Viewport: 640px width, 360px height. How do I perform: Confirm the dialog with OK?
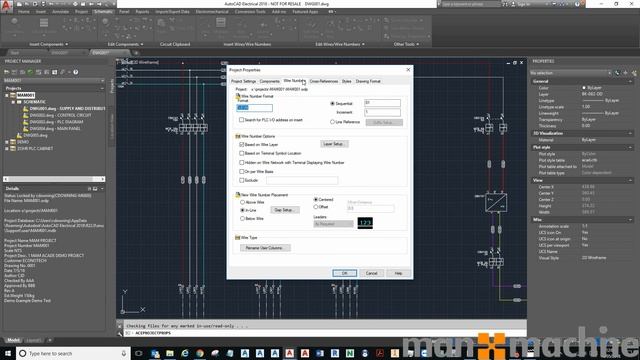pos(344,273)
